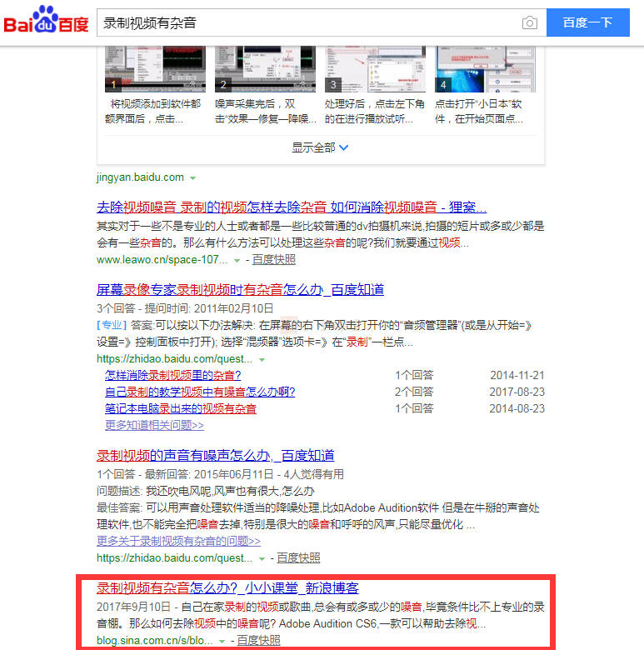Open step 2 thumbnail image
This screenshot has height=650, width=644.
(x=265, y=69)
